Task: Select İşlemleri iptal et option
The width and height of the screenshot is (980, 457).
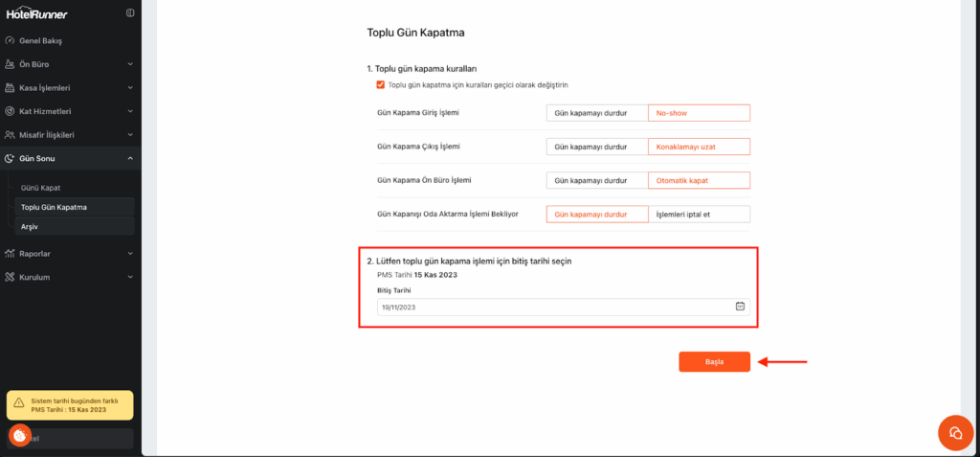Action: [699, 214]
